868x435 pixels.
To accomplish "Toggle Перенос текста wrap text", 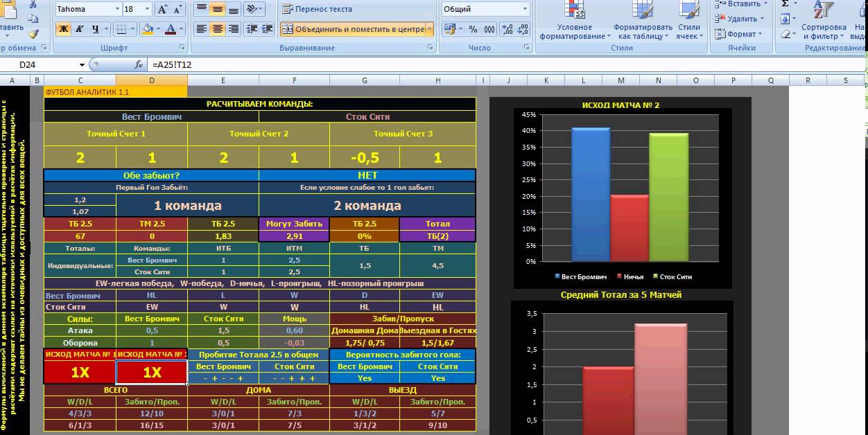I will coord(318,9).
